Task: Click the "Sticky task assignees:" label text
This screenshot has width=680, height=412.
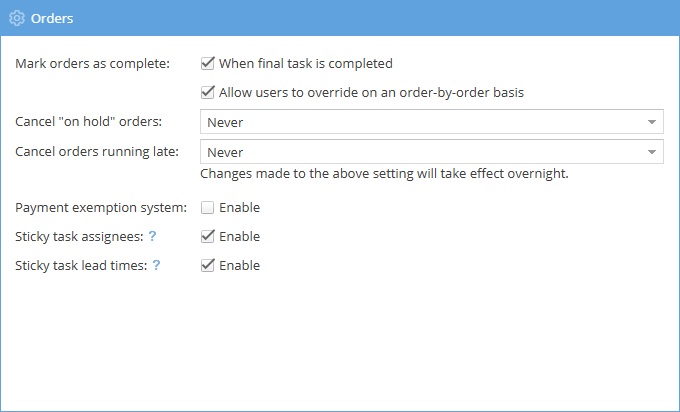Action: click(x=79, y=237)
